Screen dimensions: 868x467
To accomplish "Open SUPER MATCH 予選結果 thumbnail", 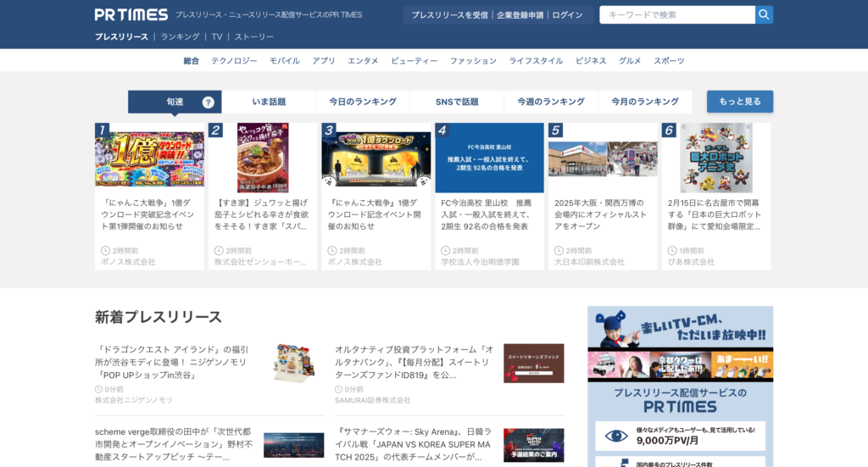I will [x=534, y=446].
